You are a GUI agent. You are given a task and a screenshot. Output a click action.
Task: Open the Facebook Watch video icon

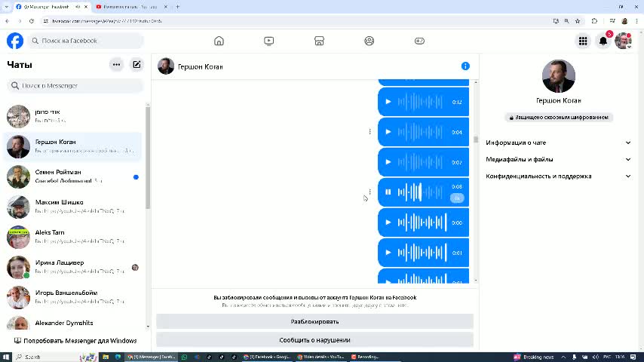(x=269, y=41)
